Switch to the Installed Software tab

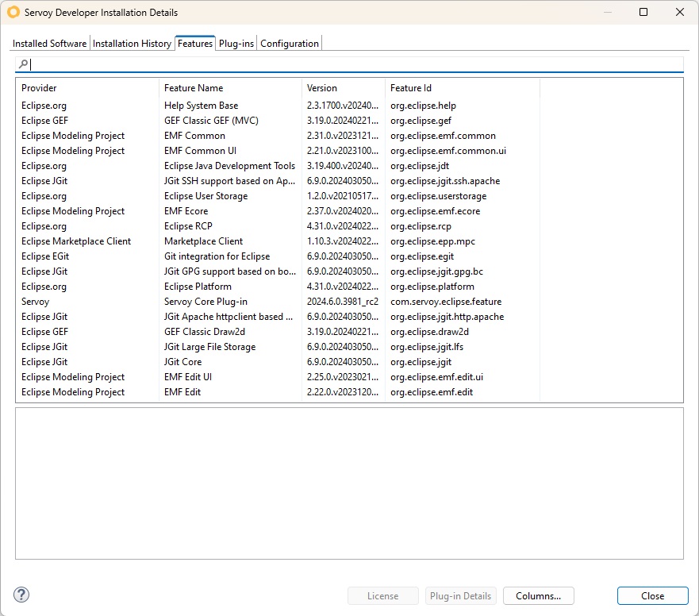pos(49,44)
